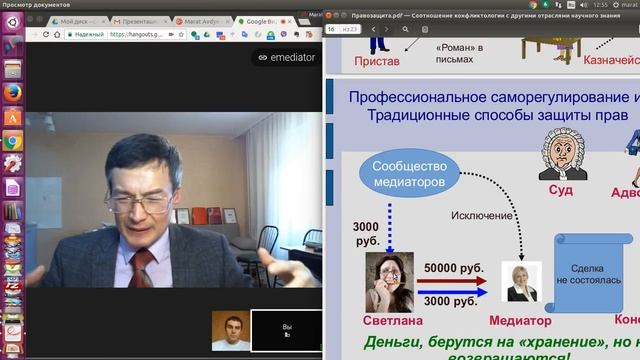Click the Светлана photo on the slide
The image size is (640, 360).
pyautogui.click(x=389, y=282)
